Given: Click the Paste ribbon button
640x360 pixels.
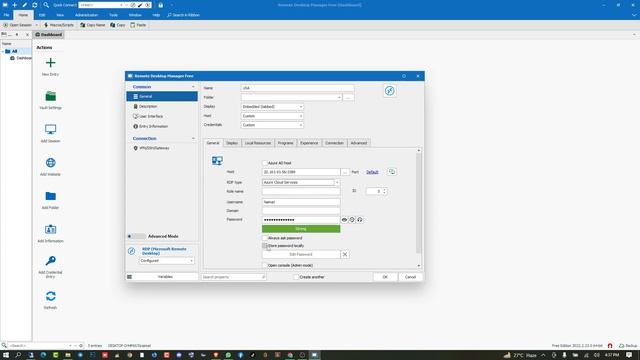Looking at the screenshot, I should 138,25.
